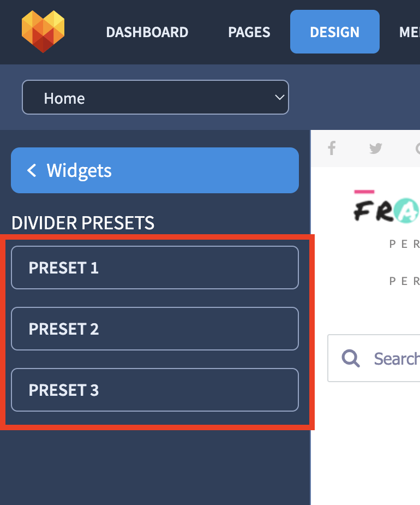Click the Twitter bird icon
Image resolution: width=420 pixels, height=505 pixels.
[376, 148]
